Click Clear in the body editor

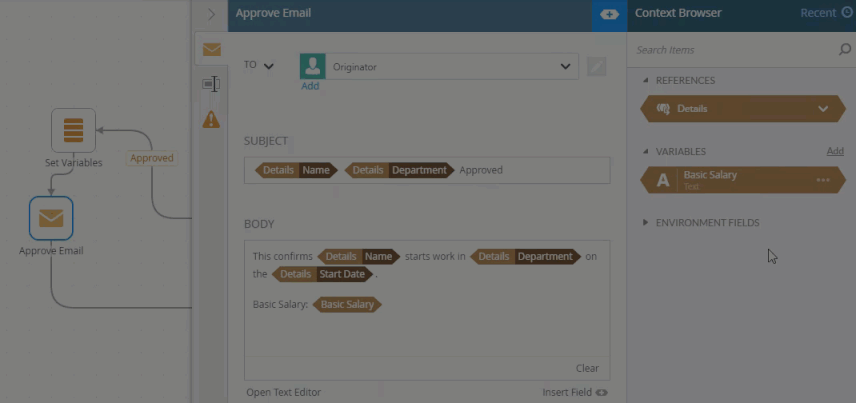587,368
